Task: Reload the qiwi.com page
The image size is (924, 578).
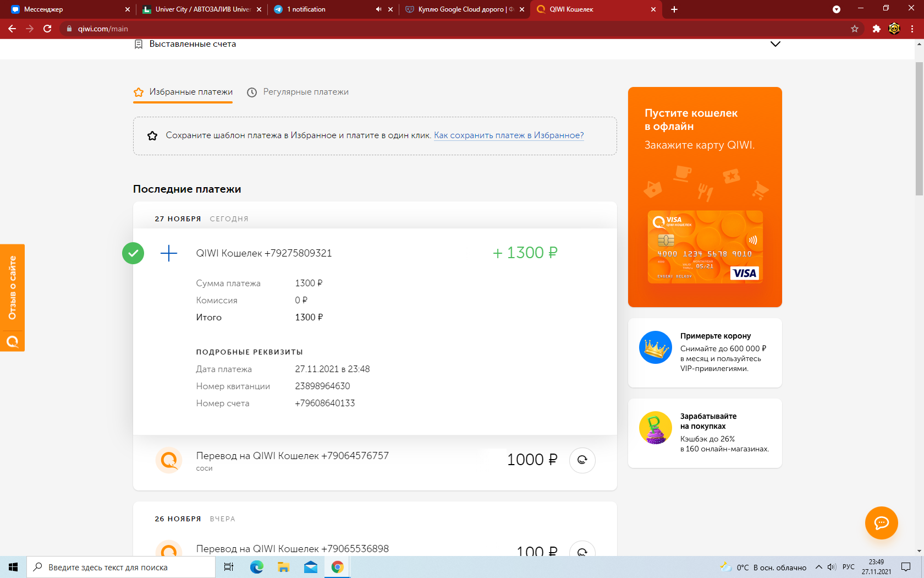Action: click(47, 29)
